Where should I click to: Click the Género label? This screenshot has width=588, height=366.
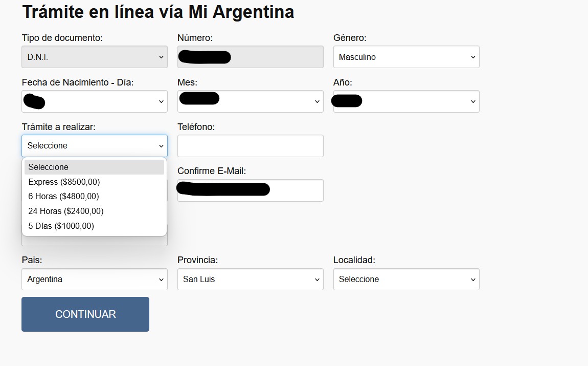tap(350, 38)
